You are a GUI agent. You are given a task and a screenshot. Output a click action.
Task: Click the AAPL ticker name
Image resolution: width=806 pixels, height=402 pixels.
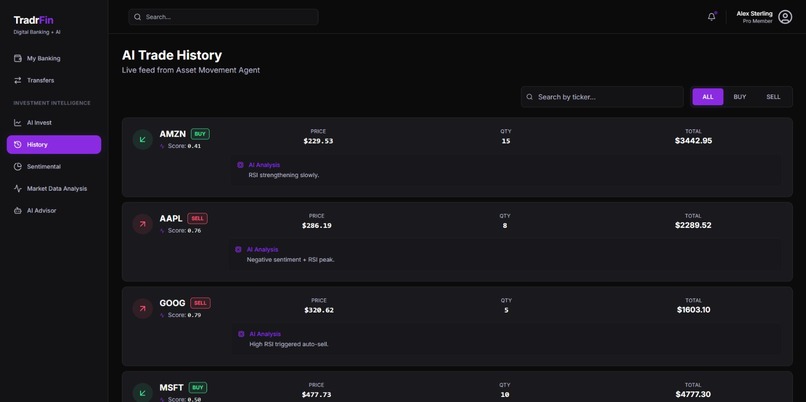(x=171, y=218)
